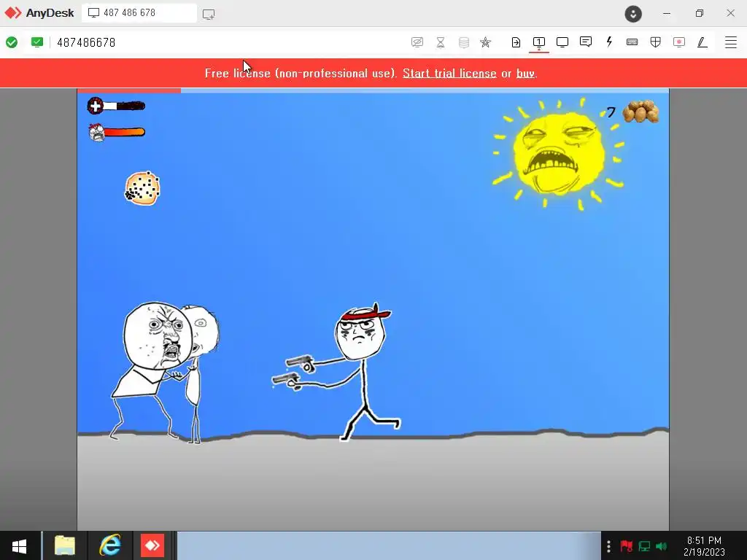This screenshot has width=747, height=560.
Task: Click the green checkmark connection status icon
Action: click(12, 42)
